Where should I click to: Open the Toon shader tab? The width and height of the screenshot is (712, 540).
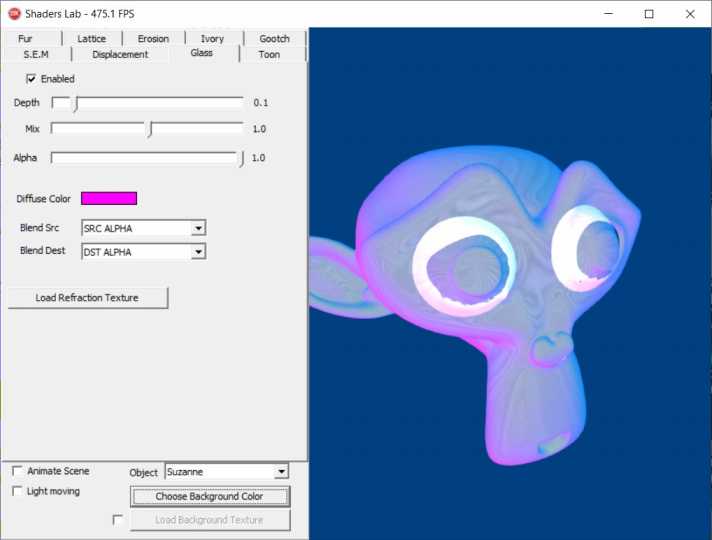tap(269, 55)
